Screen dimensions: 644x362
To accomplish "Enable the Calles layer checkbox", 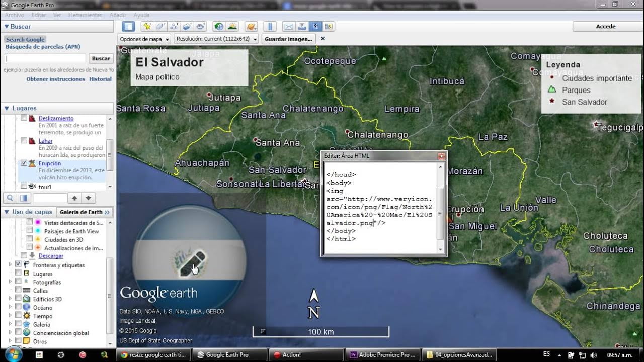I will [x=18, y=290].
